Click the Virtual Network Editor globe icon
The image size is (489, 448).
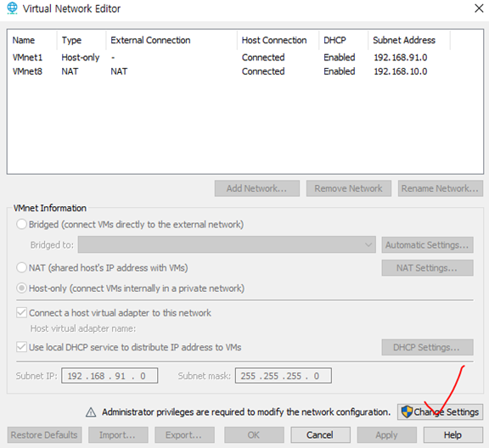click(x=12, y=8)
